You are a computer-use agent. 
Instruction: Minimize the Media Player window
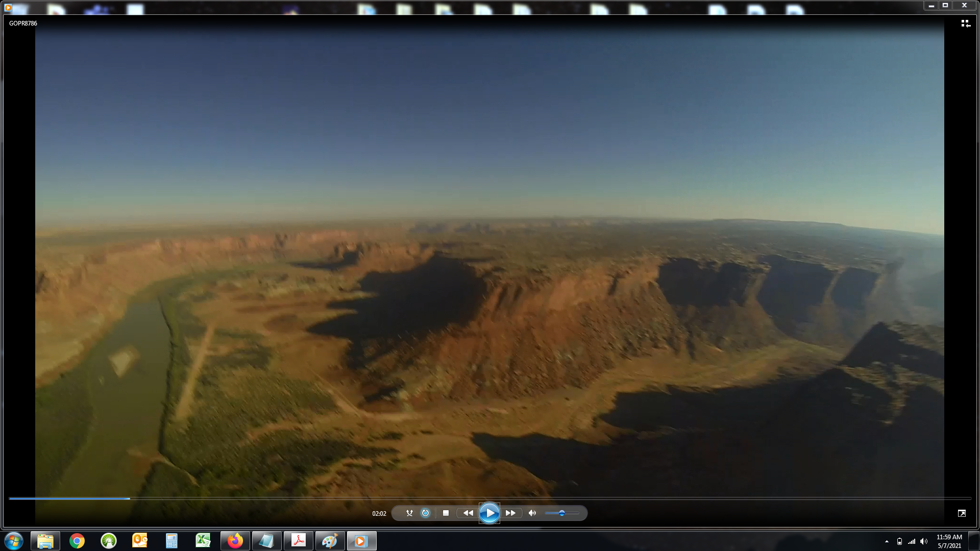point(931,5)
